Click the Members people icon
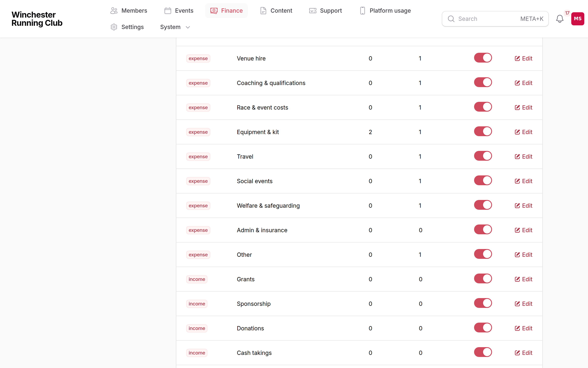Image resolution: width=588 pixels, height=368 pixels. tap(114, 11)
